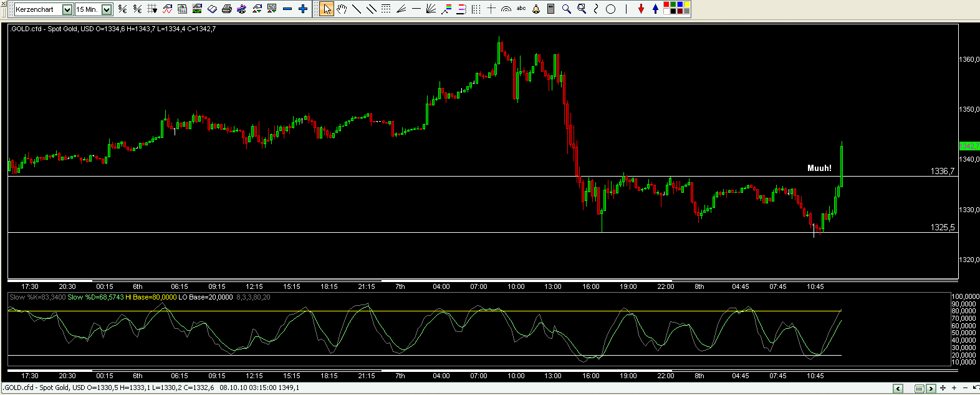Toggle the chart grid icon
Image resolution: width=980 pixels, height=395 pixels.
tap(152, 9)
